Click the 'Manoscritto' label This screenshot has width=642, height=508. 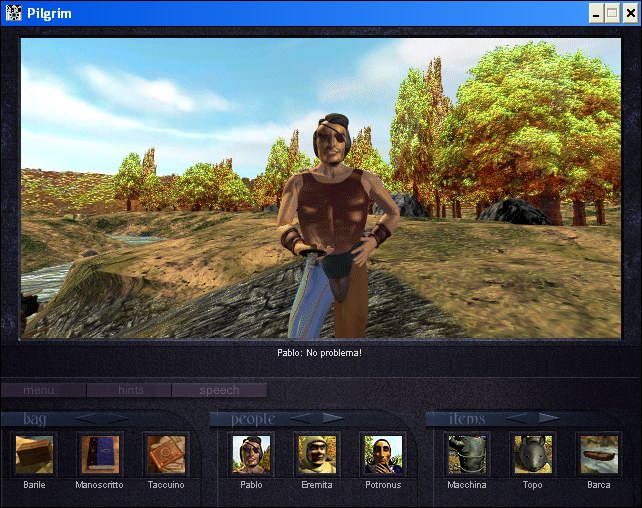point(99,485)
